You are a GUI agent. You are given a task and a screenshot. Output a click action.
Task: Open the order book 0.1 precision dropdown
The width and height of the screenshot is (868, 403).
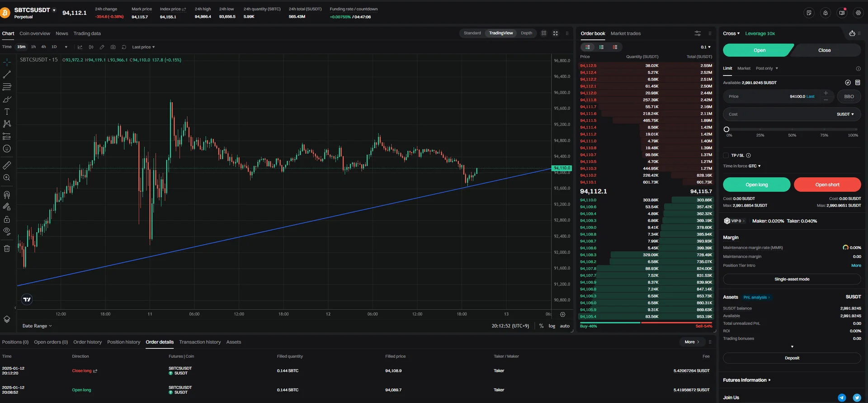pos(706,47)
